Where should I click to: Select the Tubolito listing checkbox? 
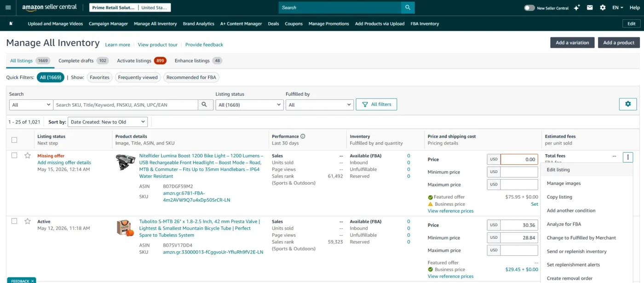[14, 221]
